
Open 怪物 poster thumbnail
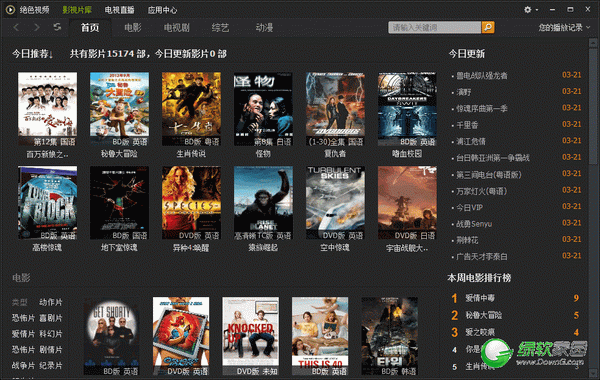tap(263, 109)
